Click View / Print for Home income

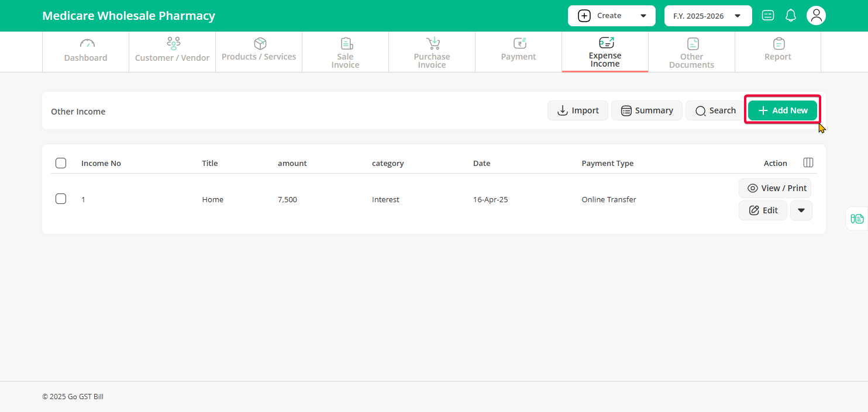click(x=775, y=188)
